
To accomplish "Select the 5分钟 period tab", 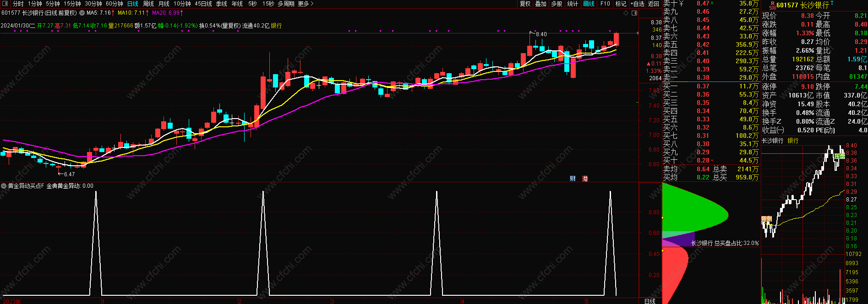I will [x=53, y=4].
